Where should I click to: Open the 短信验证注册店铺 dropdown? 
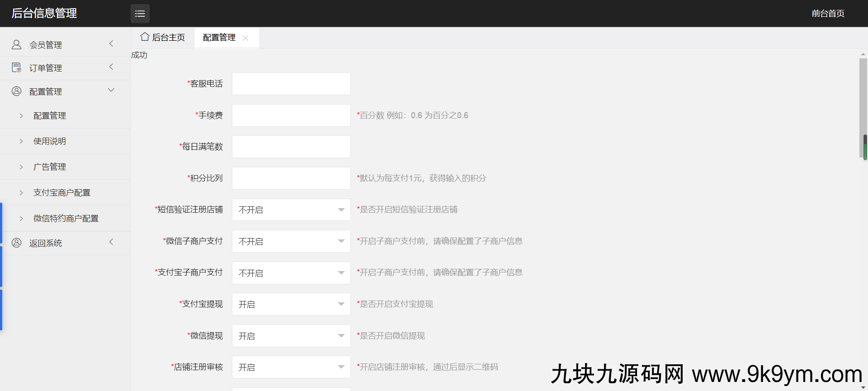[291, 210]
